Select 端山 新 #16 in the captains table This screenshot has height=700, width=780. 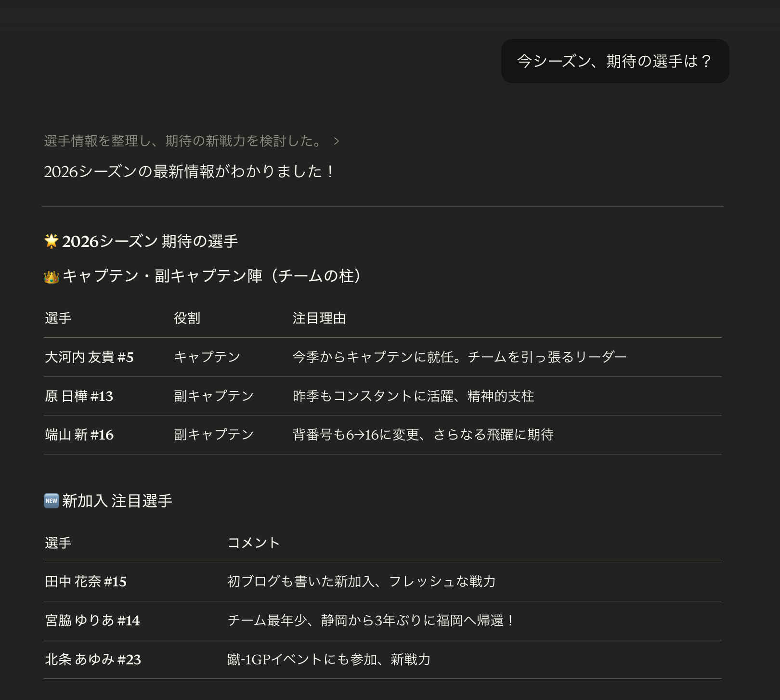78,434
